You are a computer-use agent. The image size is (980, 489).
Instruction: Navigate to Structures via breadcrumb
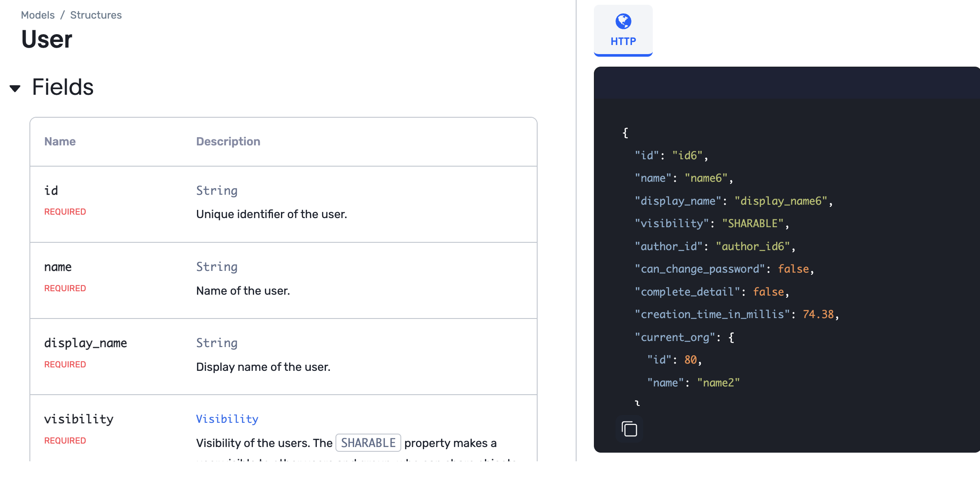(96, 15)
